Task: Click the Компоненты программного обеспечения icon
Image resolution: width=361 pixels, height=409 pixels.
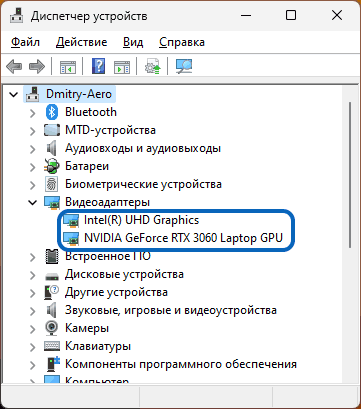Action: (52, 364)
